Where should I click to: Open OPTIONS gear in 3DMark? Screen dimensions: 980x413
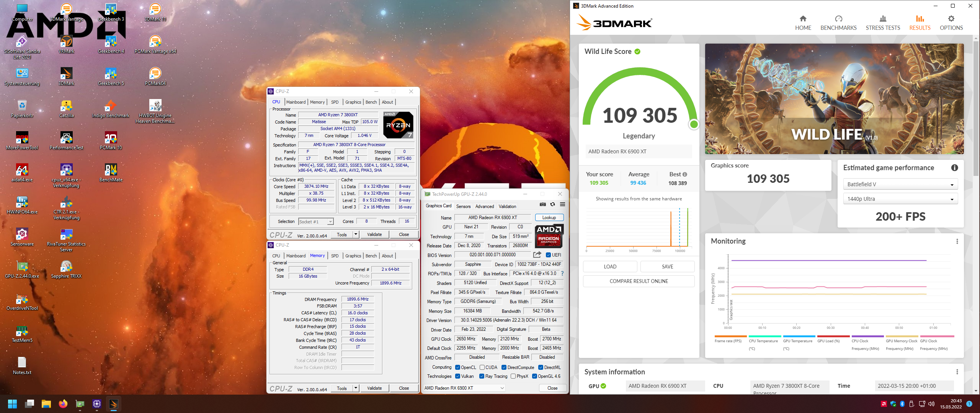coord(951,23)
